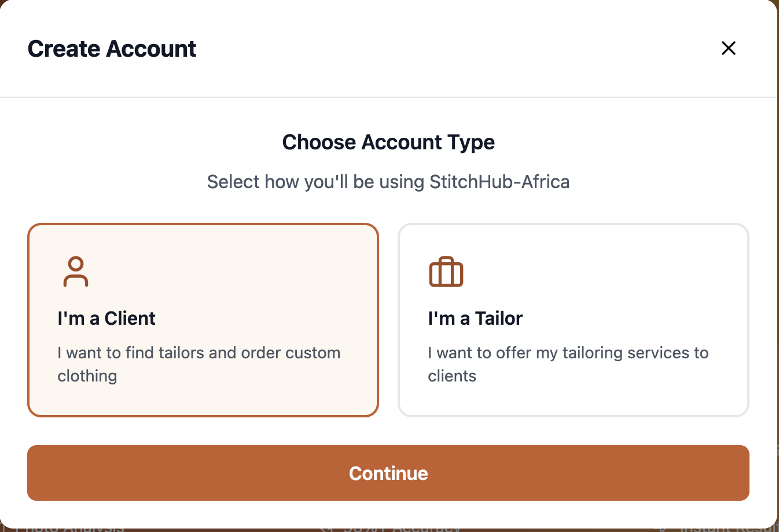Image resolution: width=779 pixels, height=532 pixels.
Task: Click the "Create Account" modal title
Action: [x=112, y=49]
